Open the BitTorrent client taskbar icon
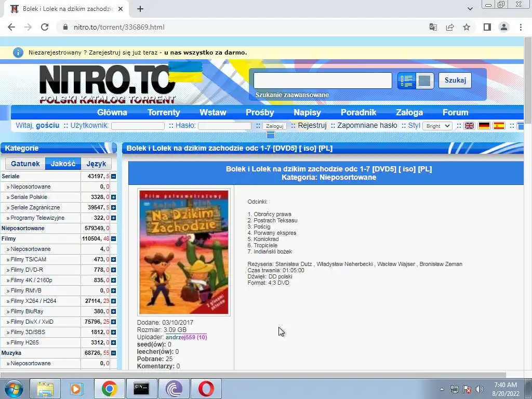Screen dimensions: 532x399 [x=174, y=389]
